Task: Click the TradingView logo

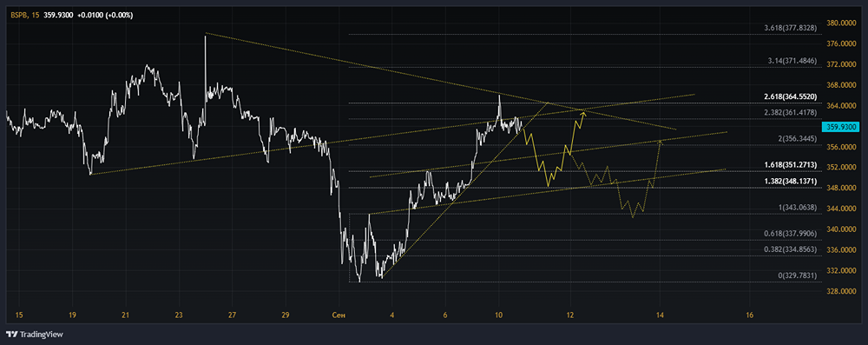Action: pos(35,335)
